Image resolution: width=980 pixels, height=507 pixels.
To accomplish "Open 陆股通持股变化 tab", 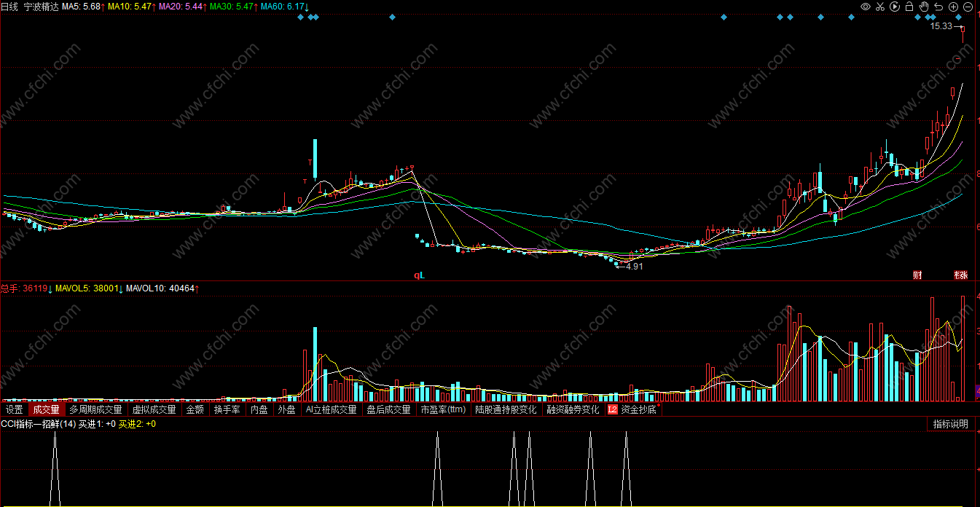I will coord(506,409).
